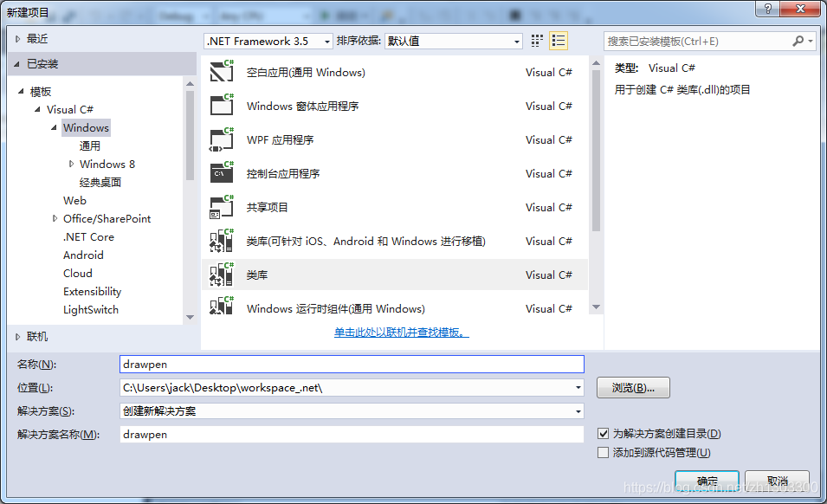827x504 pixels.
Task: Select the 共享项目 shared project icon
Action: (222, 207)
